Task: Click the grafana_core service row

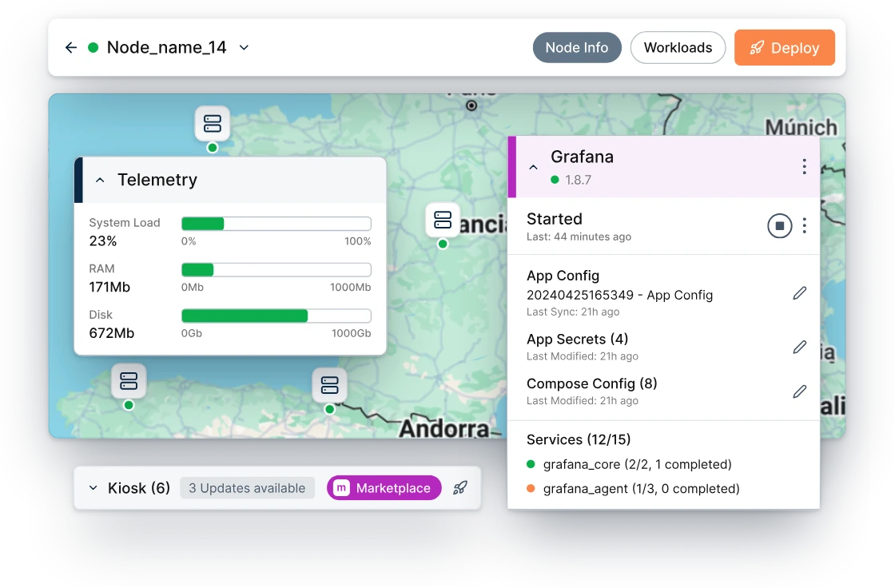Action: pyautogui.click(x=629, y=464)
